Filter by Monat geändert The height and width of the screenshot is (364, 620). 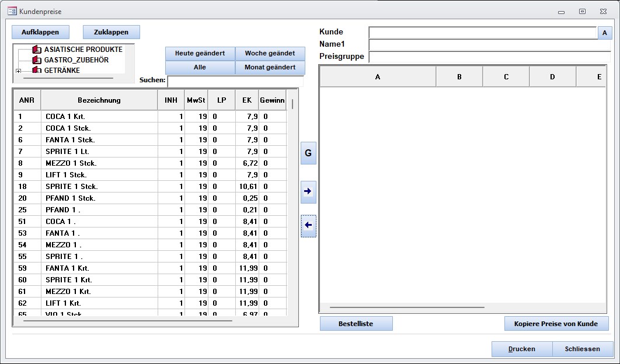pos(270,68)
